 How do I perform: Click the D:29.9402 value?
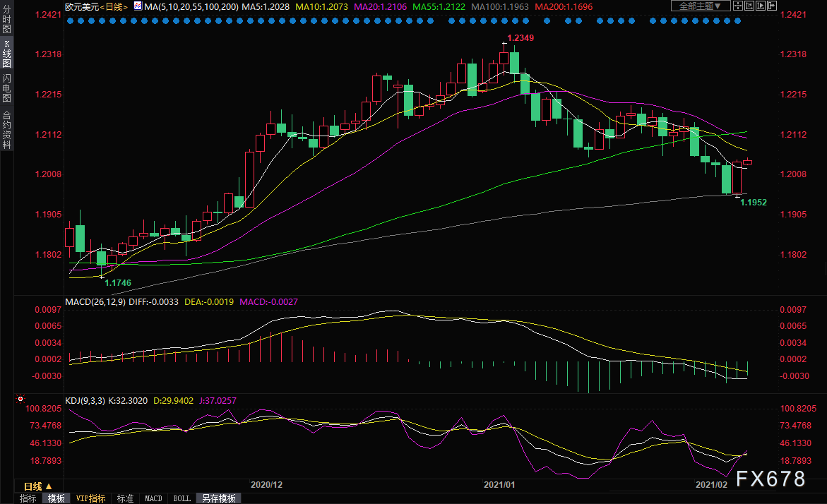tap(174, 401)
